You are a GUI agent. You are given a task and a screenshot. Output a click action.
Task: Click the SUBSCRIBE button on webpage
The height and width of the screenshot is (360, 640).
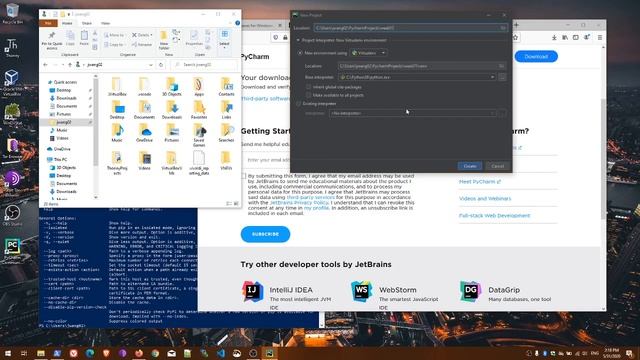point(265,234)
